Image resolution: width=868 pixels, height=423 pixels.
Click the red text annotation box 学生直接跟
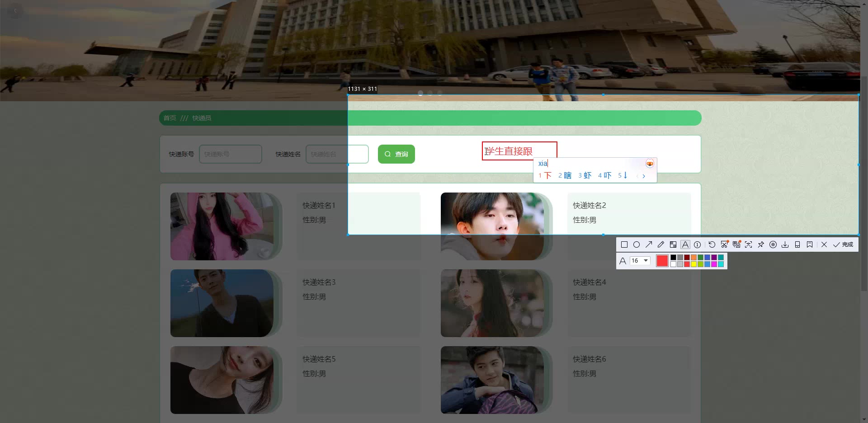[x=519, y=151]
